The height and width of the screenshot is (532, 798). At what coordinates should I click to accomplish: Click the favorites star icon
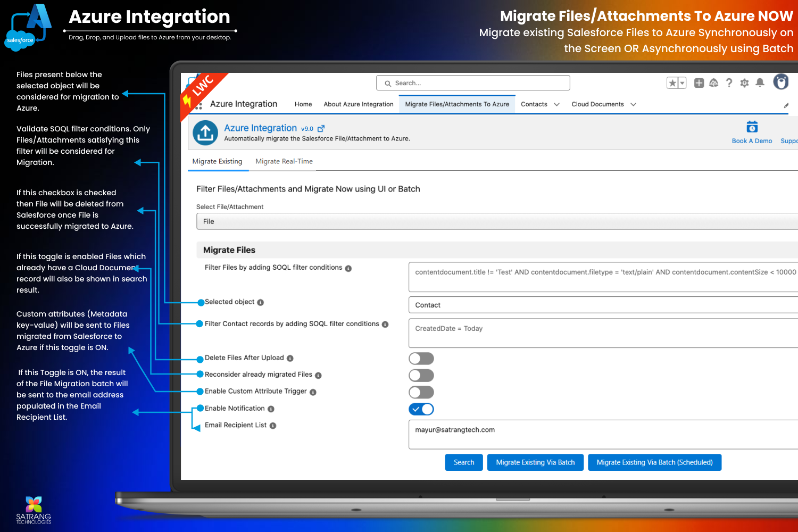tap(672, 83)
